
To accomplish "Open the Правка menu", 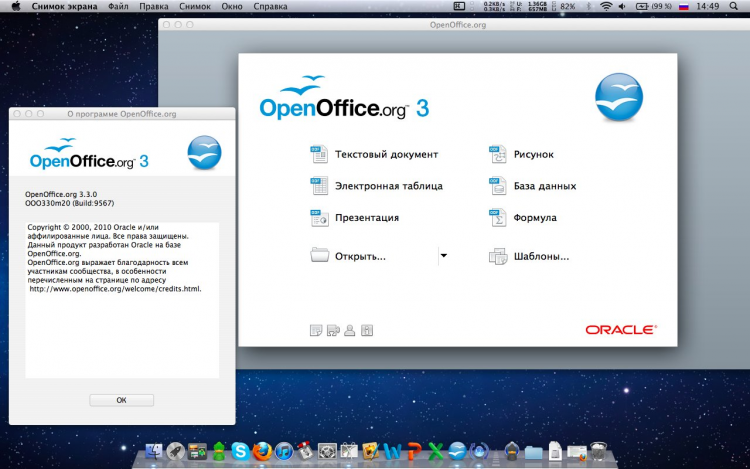I will coord(154,6).
